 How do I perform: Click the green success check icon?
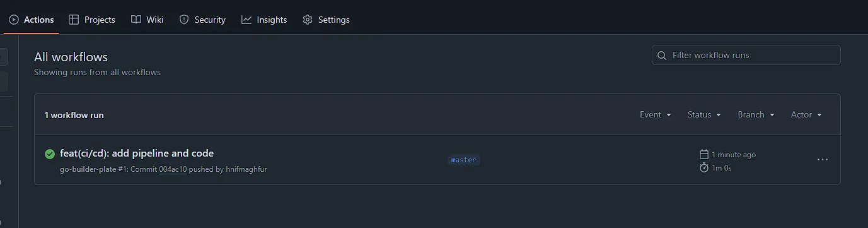[50, 153]
